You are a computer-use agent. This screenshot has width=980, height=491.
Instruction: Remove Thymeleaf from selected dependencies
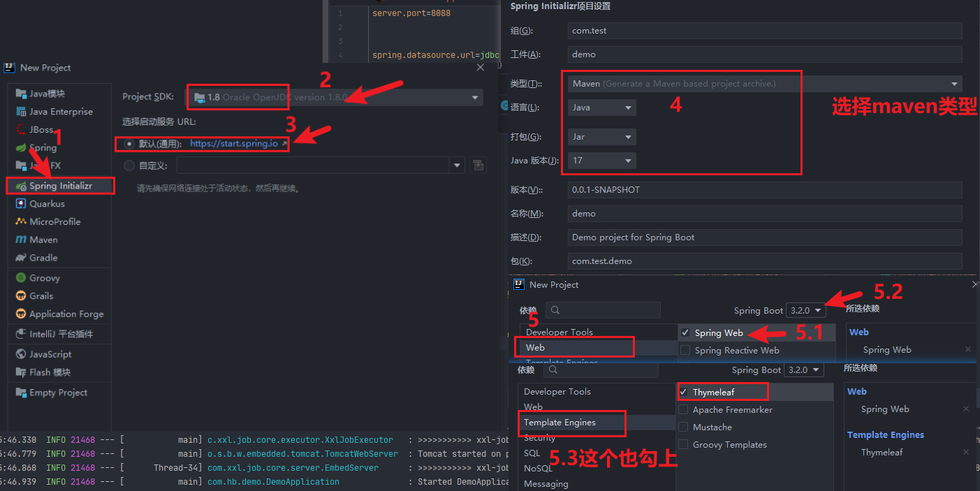pos(966,453)
